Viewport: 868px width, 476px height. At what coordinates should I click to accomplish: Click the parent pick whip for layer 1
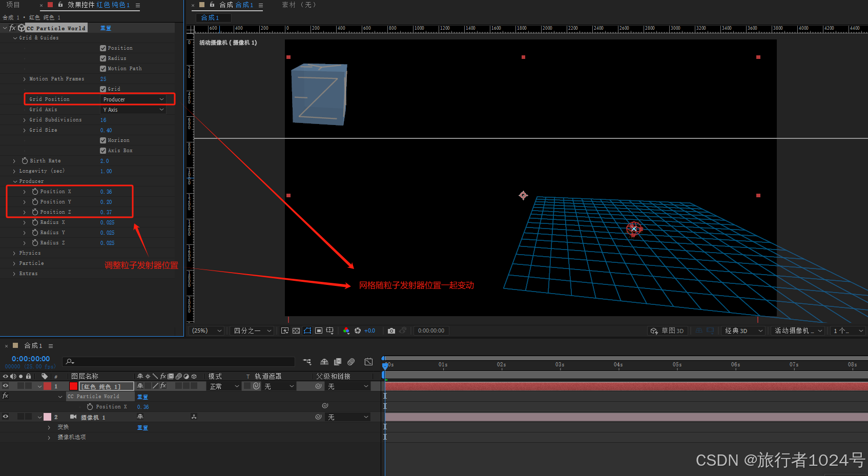[x=318, y=386]
